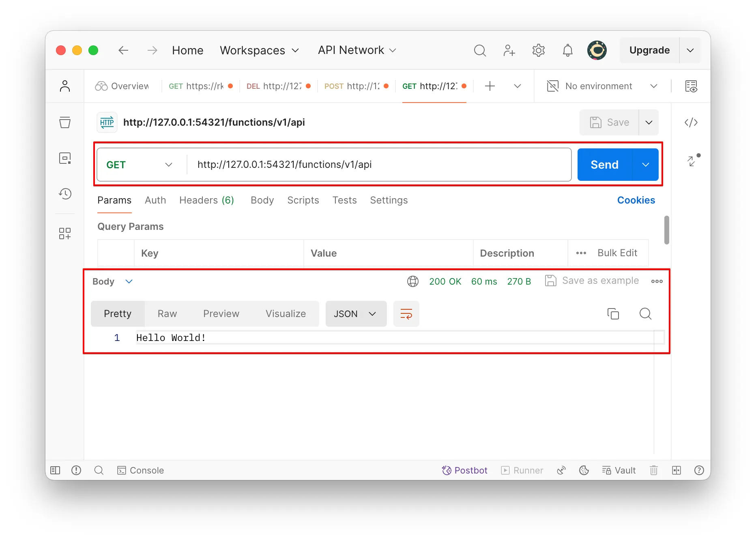Add a new request tab with plus

490,86
